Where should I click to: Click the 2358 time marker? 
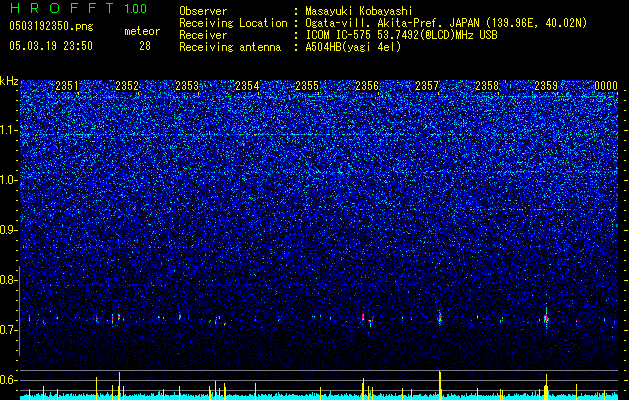coord(487,86)
